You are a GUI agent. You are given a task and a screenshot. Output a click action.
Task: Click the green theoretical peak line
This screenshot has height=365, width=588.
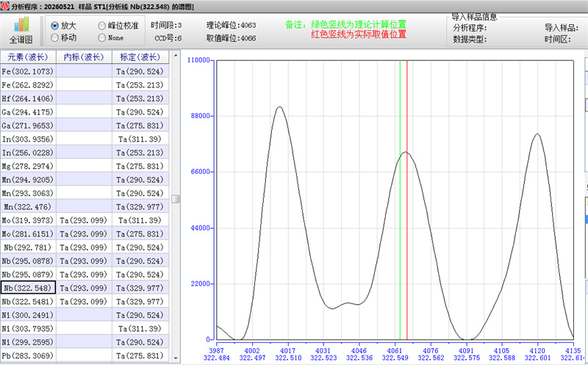(400, 200)
